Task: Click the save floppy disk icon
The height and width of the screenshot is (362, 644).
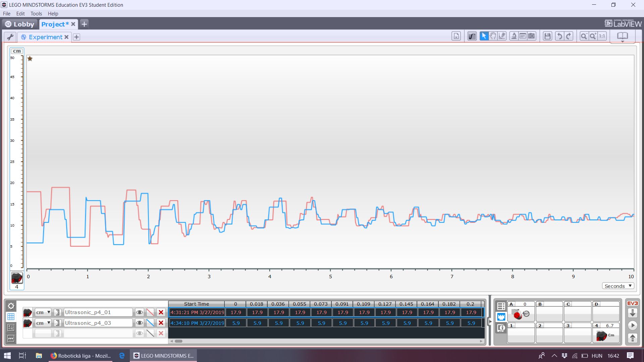Action: pos(547,36)
